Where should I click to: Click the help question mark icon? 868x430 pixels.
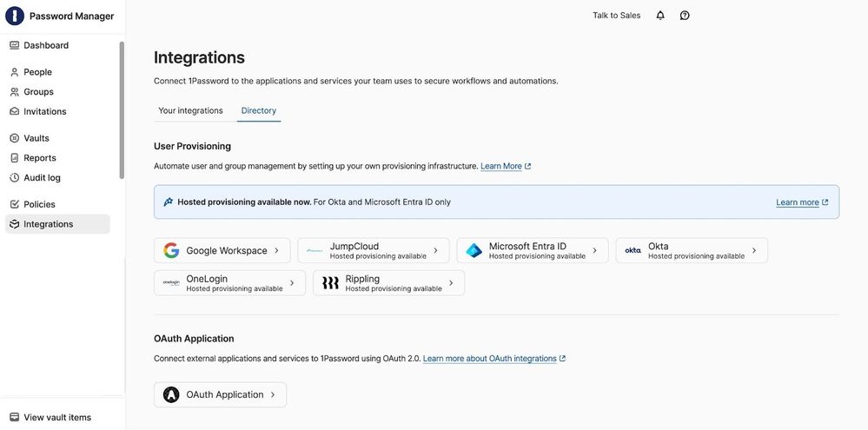click(x=685, y=16)
